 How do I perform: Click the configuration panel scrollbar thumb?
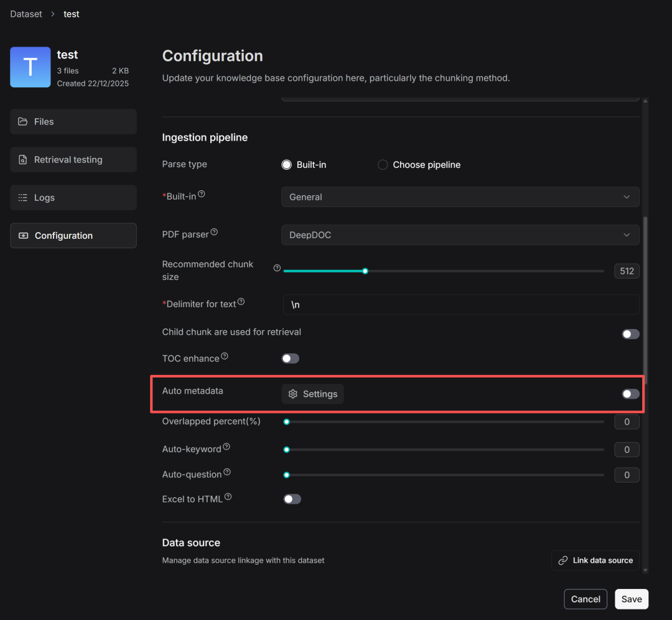tap(645, 300)
